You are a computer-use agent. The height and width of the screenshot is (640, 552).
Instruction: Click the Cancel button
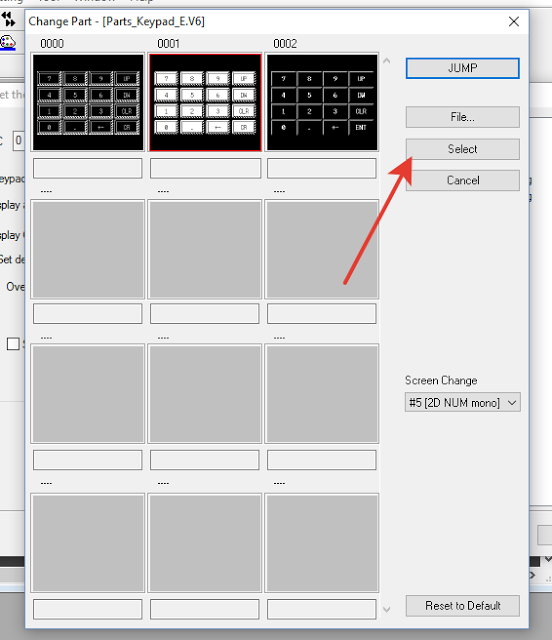pos(463,180)
